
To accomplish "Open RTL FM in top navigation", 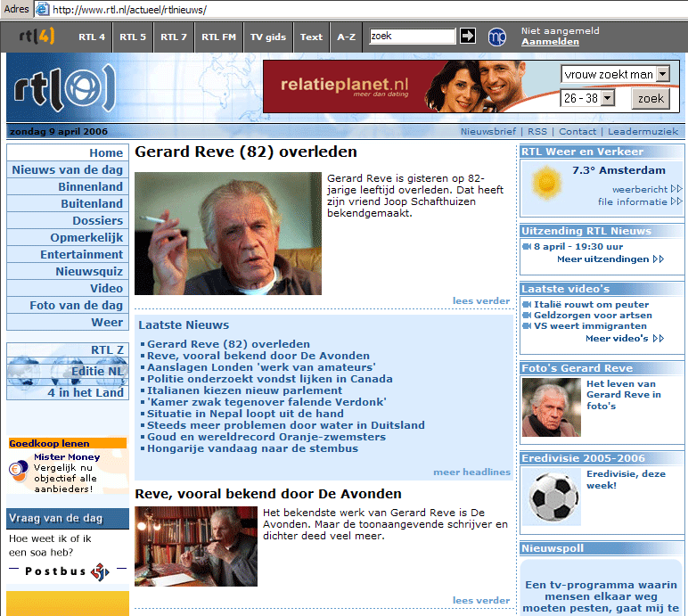I will [218, 37].
